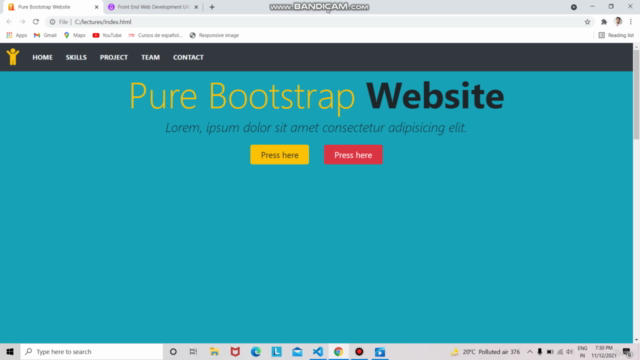Image resolution: width=640 pixels, height=360 pixels.
Task: Open the Gmail bookmark
Action: [45, 35]
